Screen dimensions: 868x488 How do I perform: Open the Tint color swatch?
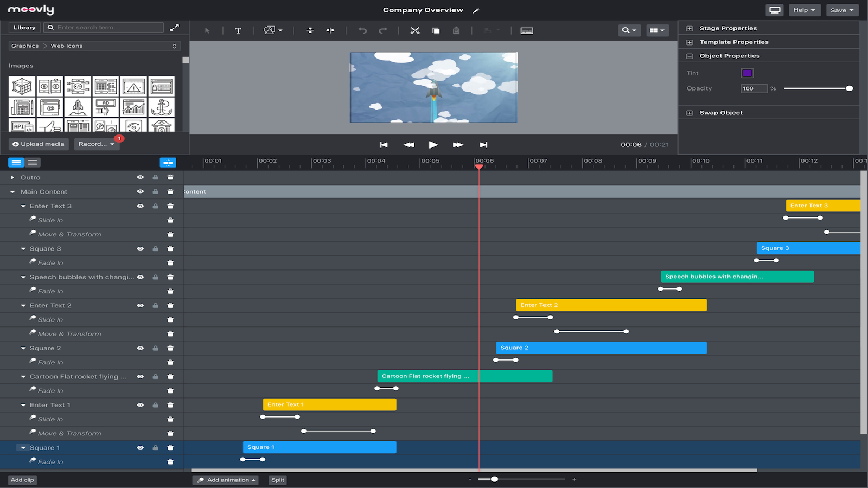pos(747,73)
